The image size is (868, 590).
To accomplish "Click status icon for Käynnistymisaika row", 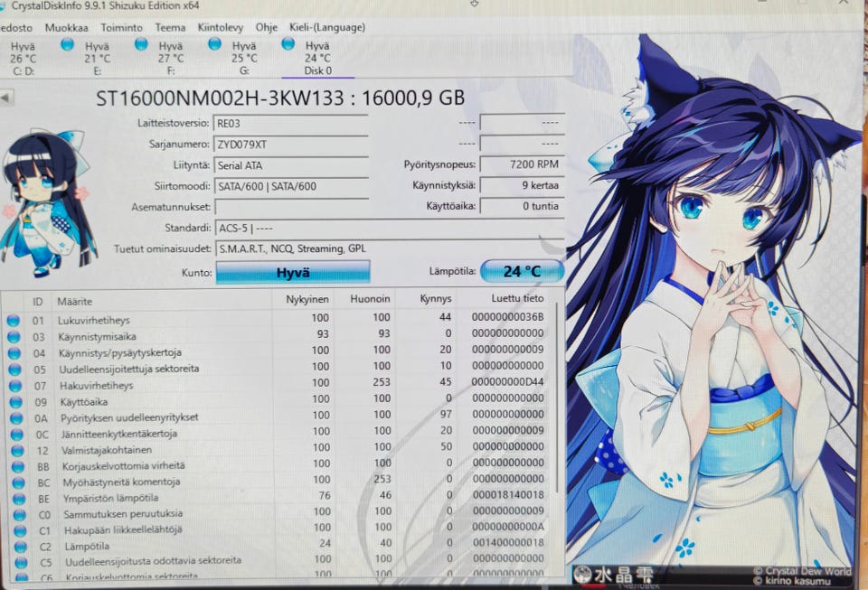I will tap(14, 337).
